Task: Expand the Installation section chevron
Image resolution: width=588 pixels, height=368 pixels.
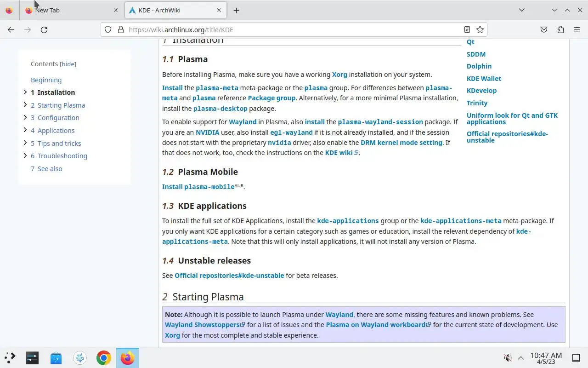Action: [x=25, y=92]
